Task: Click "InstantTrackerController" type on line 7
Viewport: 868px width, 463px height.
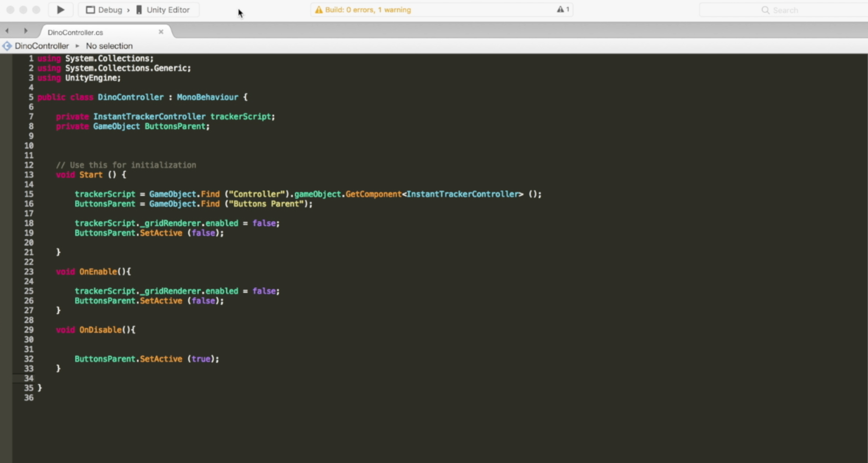Action: click(x=149, y=117)
